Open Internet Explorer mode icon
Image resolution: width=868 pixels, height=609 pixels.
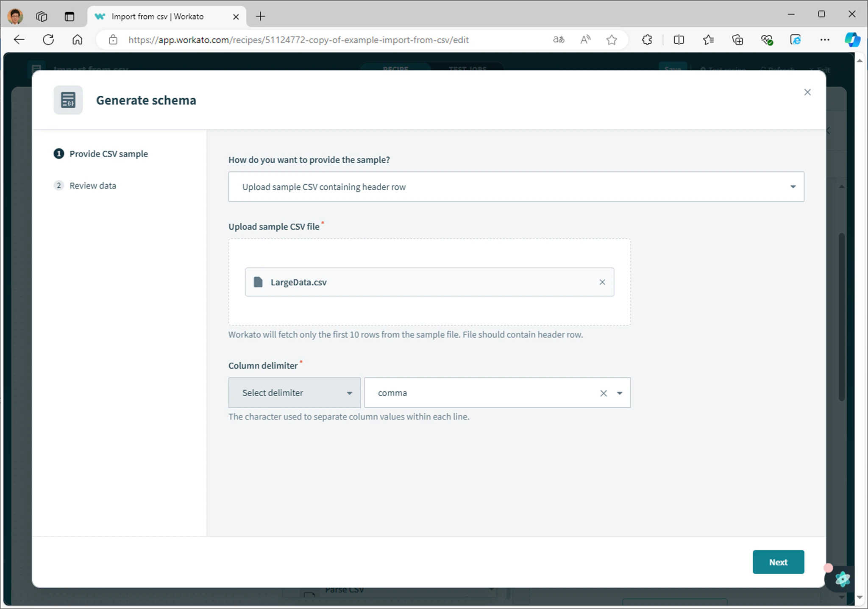pos(796,40)
